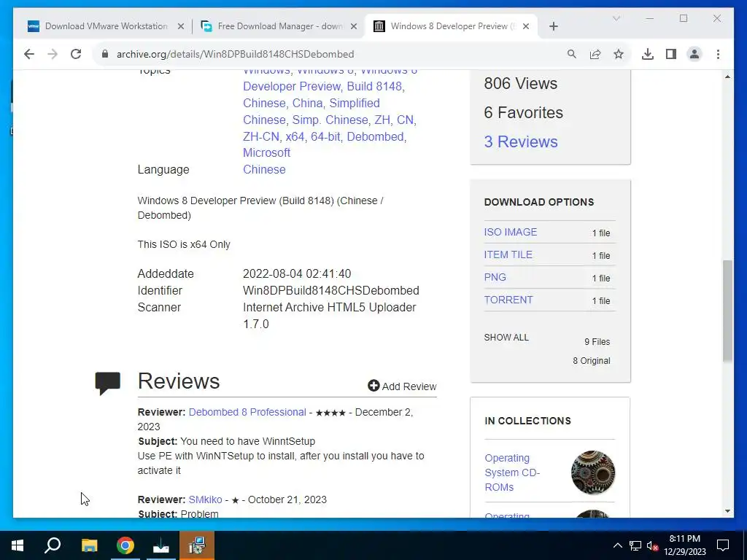Click the Chinese language link
Viewport: 747px width, 560px height.
(x=264, y=169)
